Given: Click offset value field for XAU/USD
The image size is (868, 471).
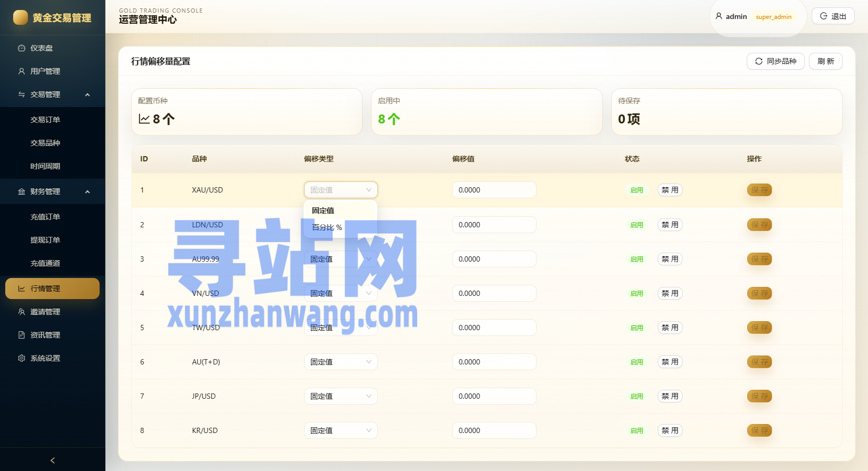Looking at the screenshot, I should point(494,190).
